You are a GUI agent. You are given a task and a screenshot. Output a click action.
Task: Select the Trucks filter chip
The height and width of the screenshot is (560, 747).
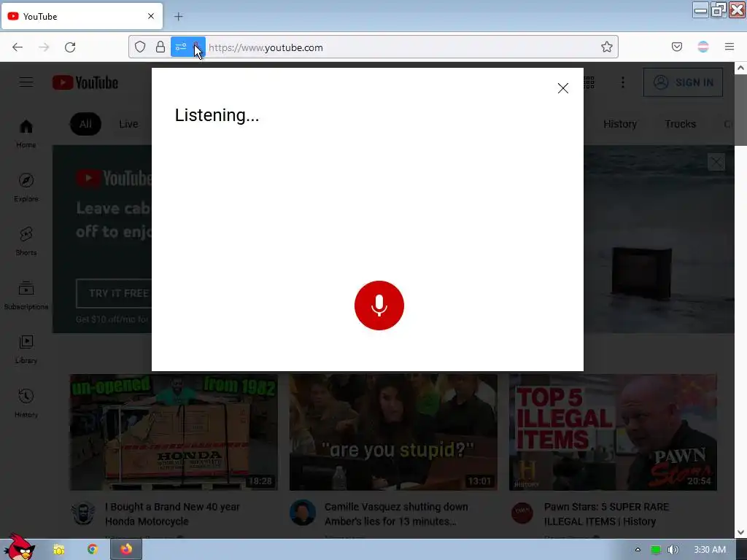681,124
